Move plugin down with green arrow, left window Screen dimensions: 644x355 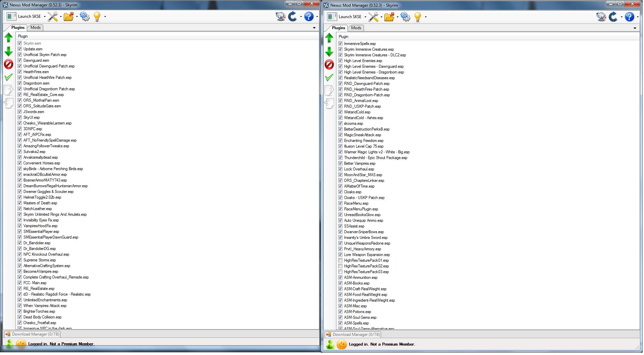(9, 51)
